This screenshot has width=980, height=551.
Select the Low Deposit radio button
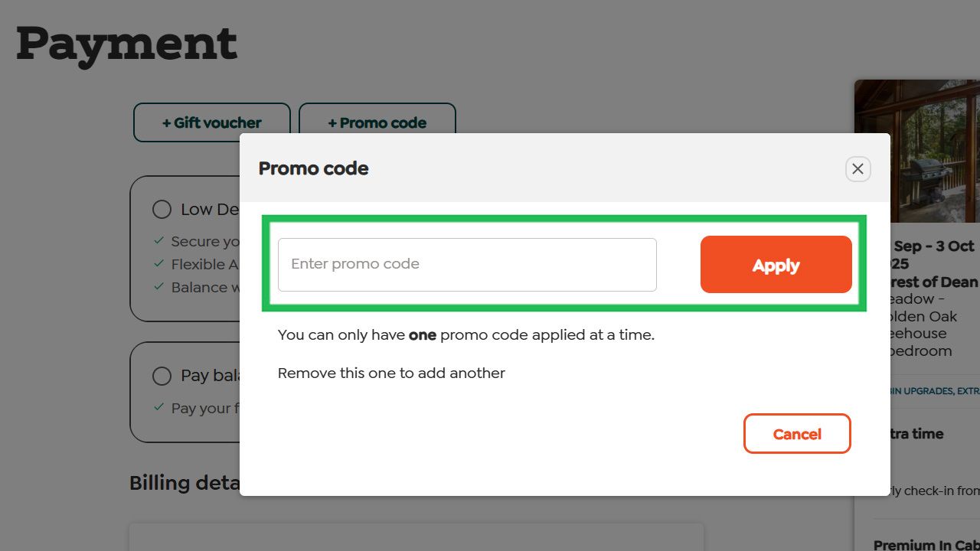pos(162,210)
